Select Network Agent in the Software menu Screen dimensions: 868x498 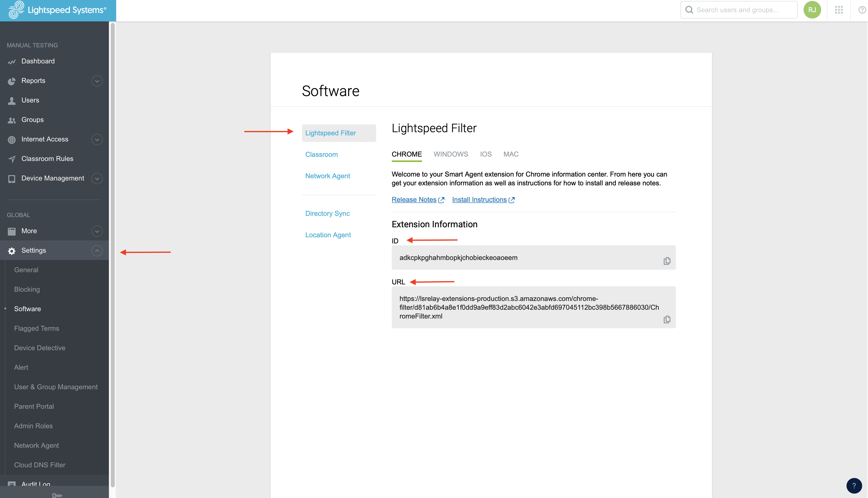[x=328, y=176]
